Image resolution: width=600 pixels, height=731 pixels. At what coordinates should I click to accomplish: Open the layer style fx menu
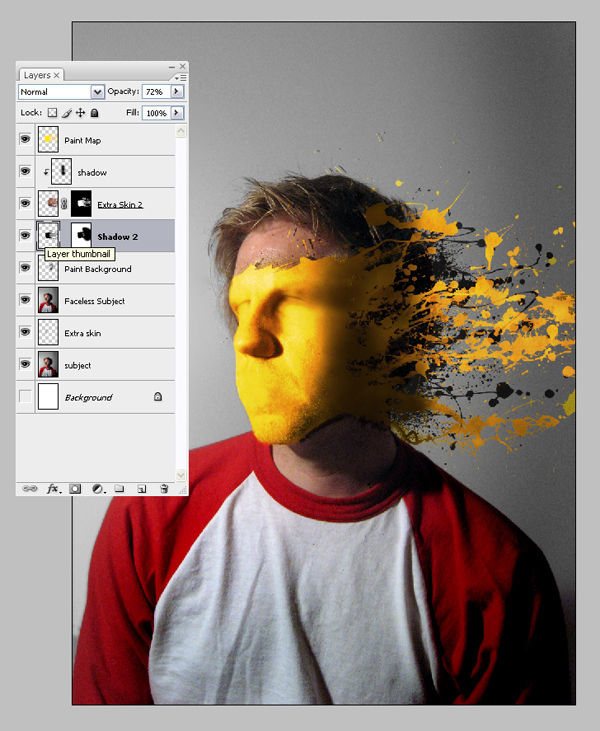coord(54,489)
